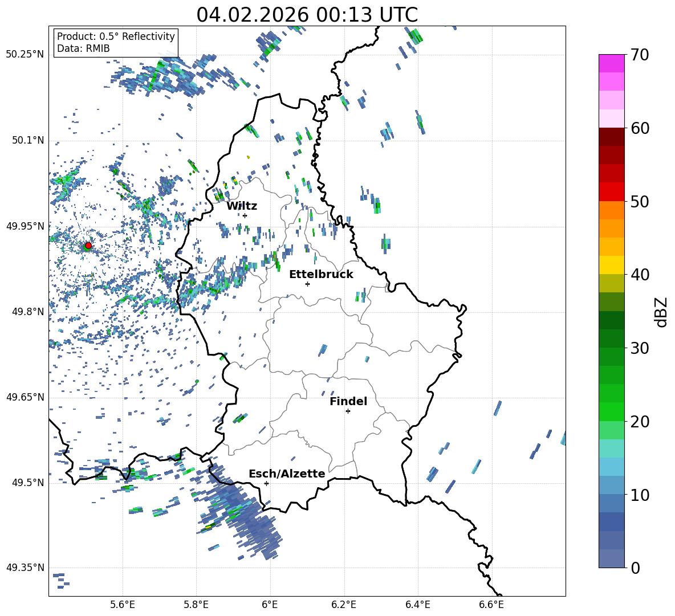This screenshot has height=616, width=675.
Task: Pick the yellow 40 dBZ colorbar swatch
Action: tap(612, 265)
